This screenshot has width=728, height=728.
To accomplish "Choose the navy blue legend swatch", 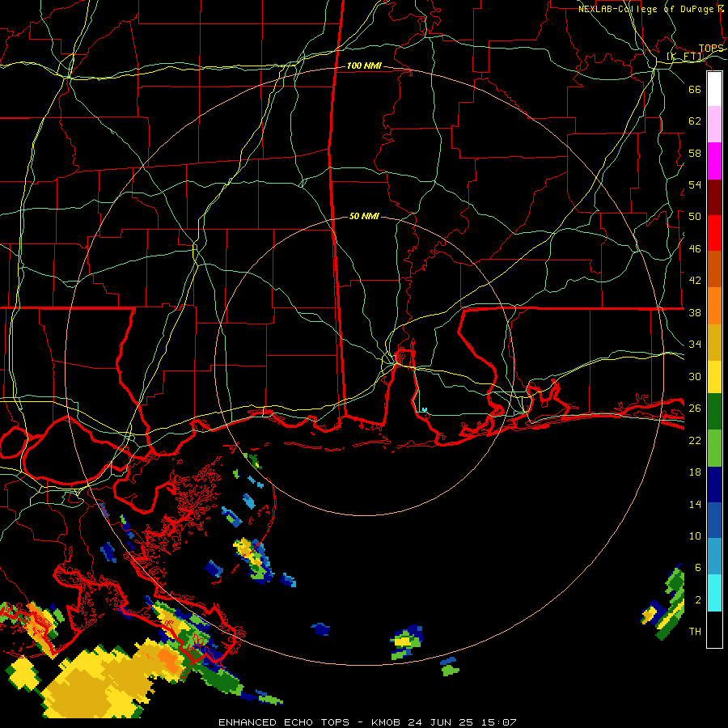I will [714, 485].
